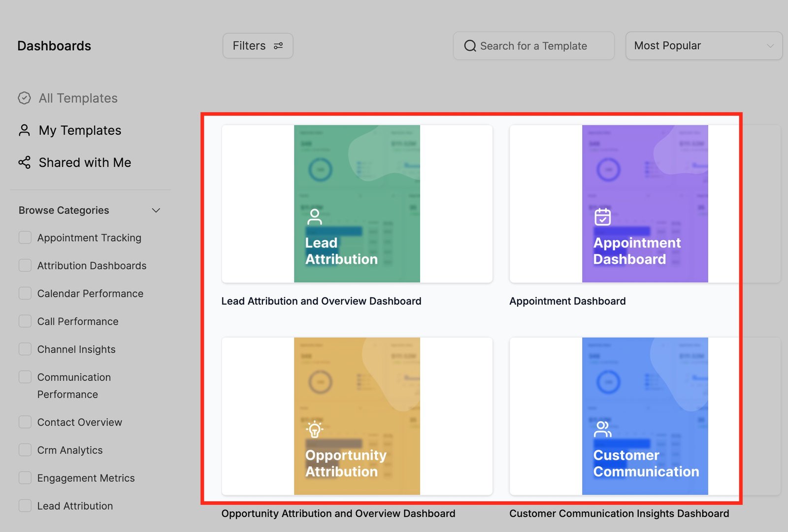The width and height of the screenshot is (788, 532).
Task: Check the Appointment Tracking category
Action: pos(25,238)
